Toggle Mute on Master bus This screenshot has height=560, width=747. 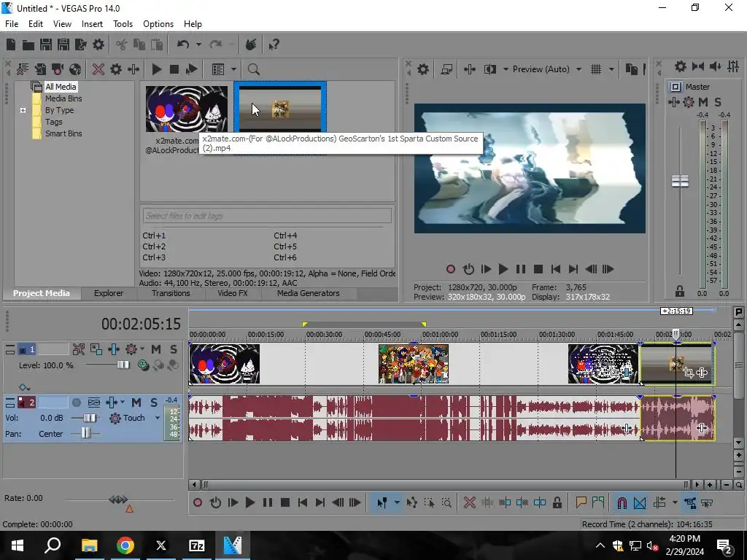703,102
